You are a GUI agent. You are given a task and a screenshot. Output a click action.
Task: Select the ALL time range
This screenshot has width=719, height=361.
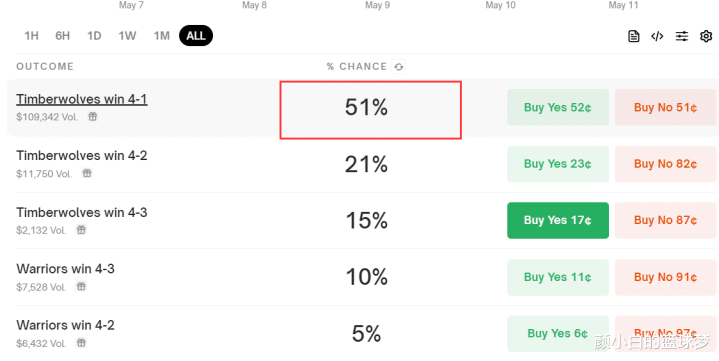(196, 36)
